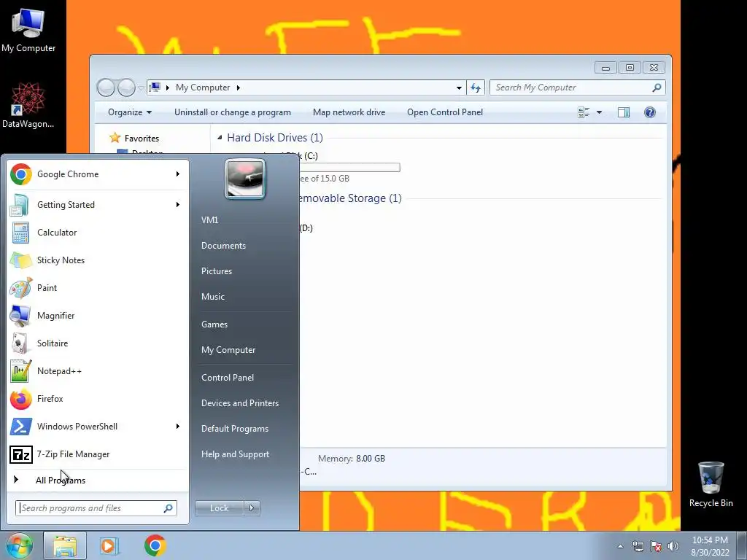Click the Start orb button

click(20, 545)
